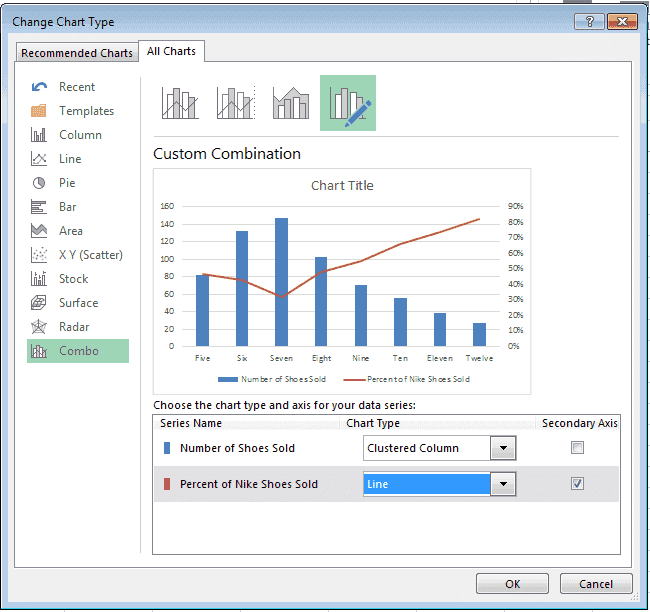The image size is (650, 612).
Task: Open the Stock chart category
Action: point(73,279)
